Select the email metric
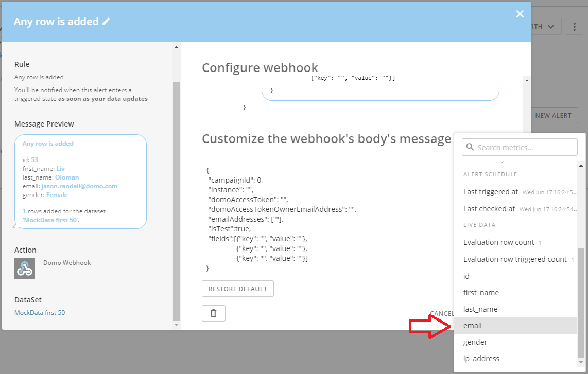Screen dimensions: 588x374 [515, 326]
